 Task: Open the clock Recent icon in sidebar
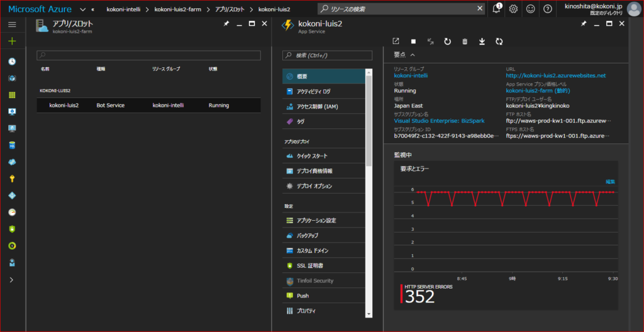pos(12,61)
